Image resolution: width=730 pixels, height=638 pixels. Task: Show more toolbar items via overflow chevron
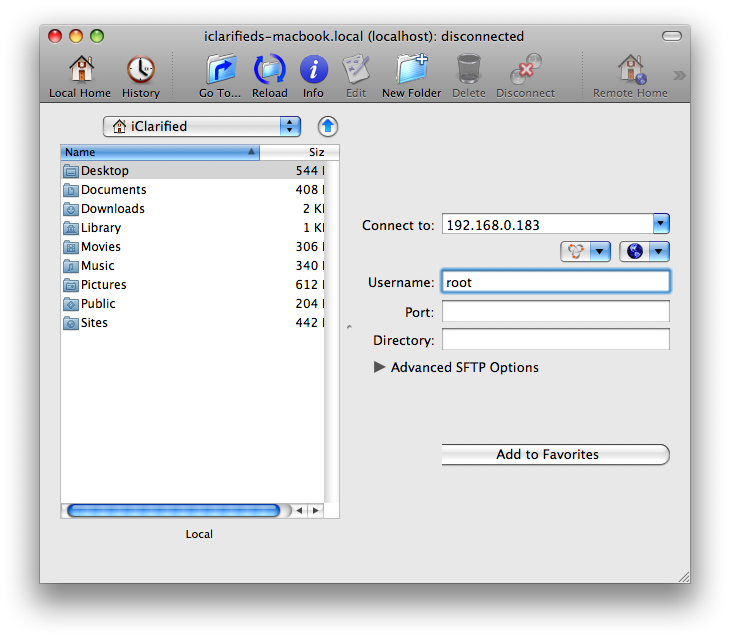click(x=679, y=75)
